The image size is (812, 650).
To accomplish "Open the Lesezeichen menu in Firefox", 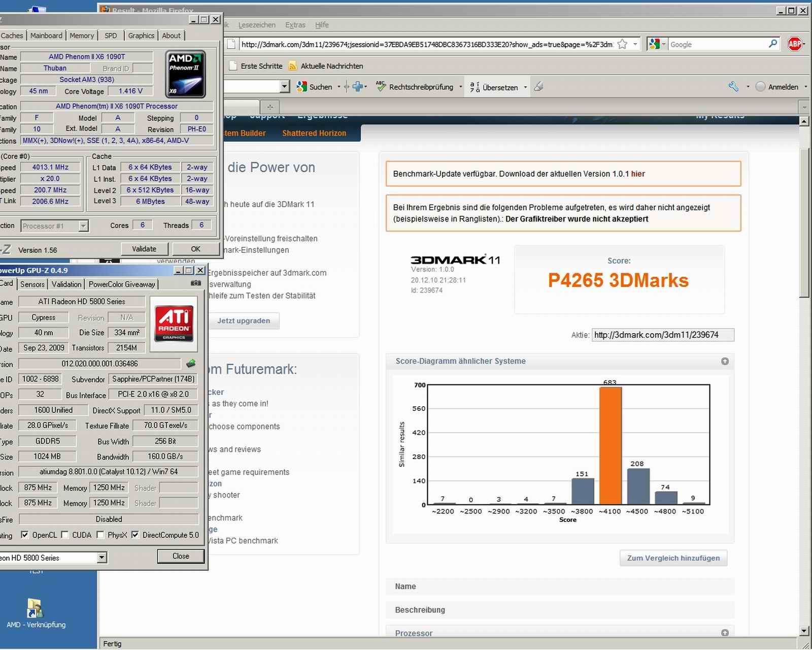I will tap(257, 25).
